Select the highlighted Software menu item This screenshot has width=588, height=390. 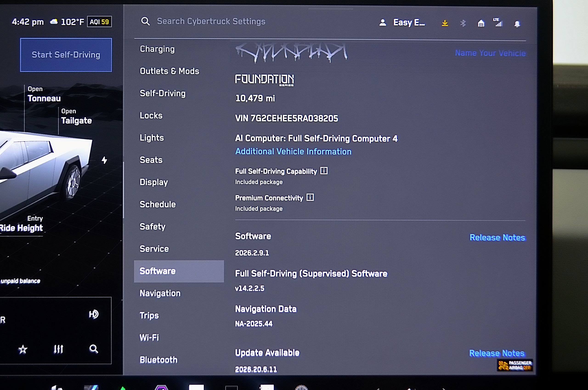[179, 271]
